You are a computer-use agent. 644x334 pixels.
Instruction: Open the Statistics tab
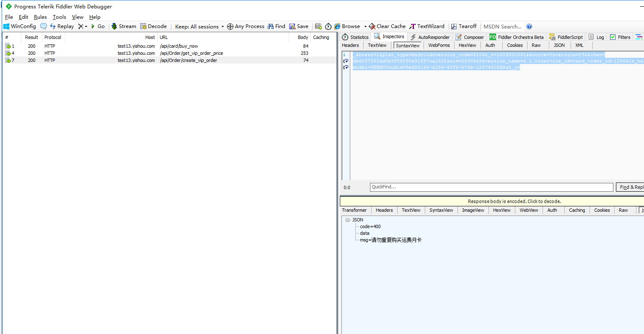355,37
